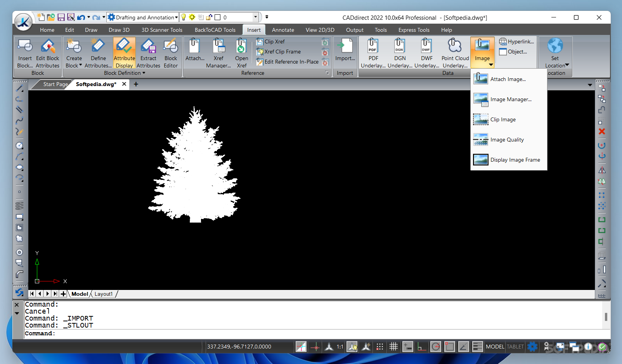Click the Insert Block ribbon icon

click(x=25, y=53)
